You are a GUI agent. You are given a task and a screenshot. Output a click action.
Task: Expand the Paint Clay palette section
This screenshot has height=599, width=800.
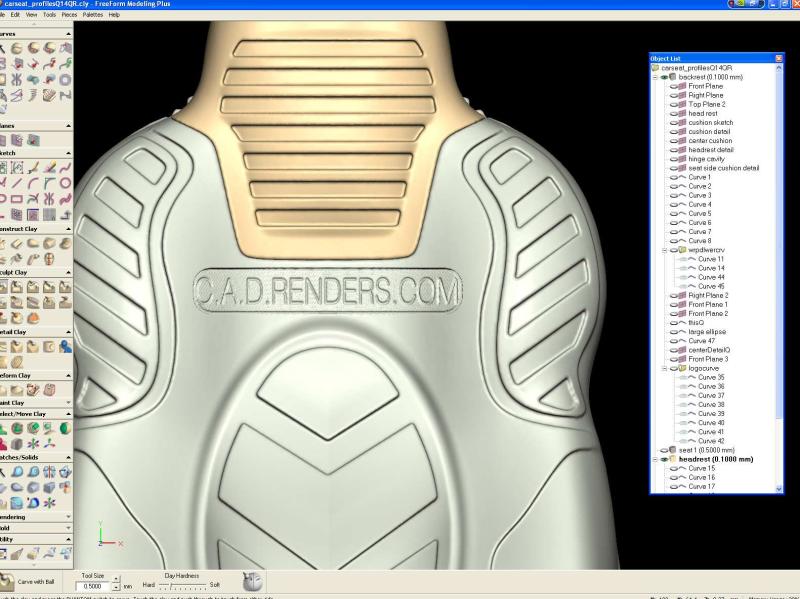coord(68,403)
